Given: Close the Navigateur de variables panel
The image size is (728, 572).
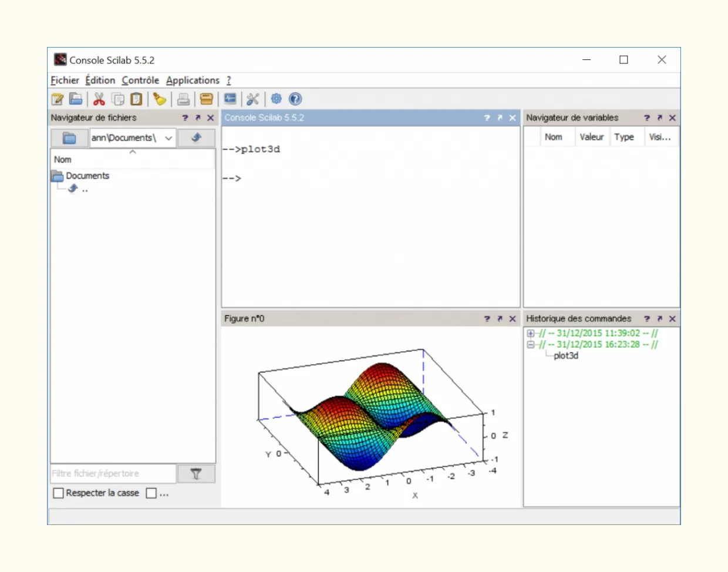Looking at the screenshot, I should click(673, 118).
